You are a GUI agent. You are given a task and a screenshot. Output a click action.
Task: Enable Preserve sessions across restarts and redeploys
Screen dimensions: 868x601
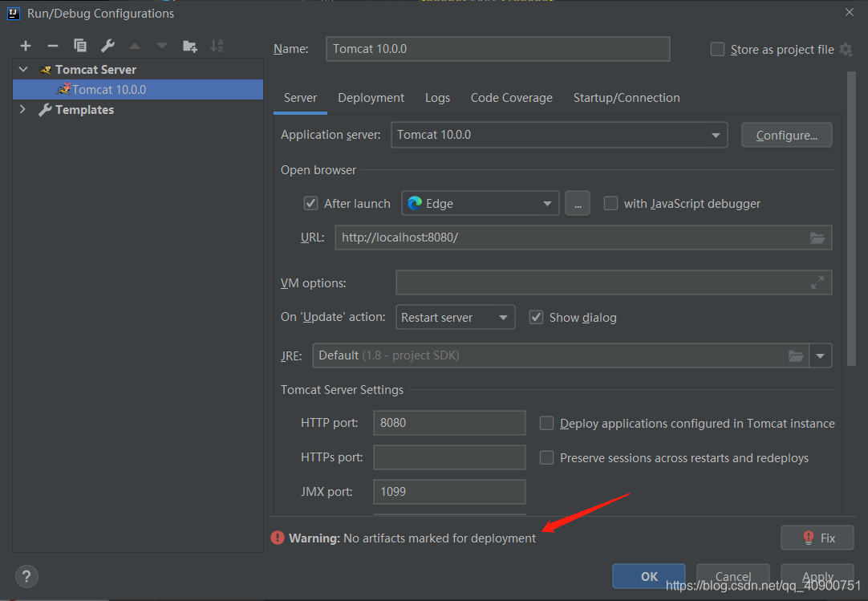click(x=546, y=457)
